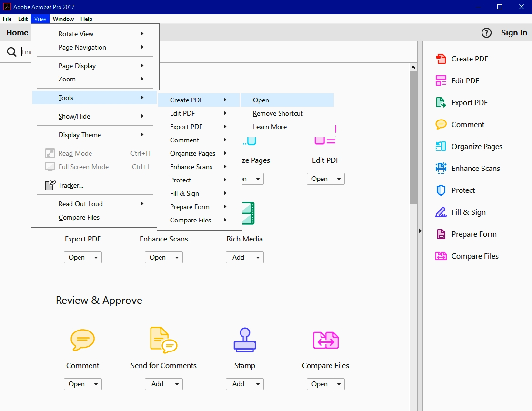Click the Adobe Acrobat title bar logo

pyautogui.click(x=7, y=7)
